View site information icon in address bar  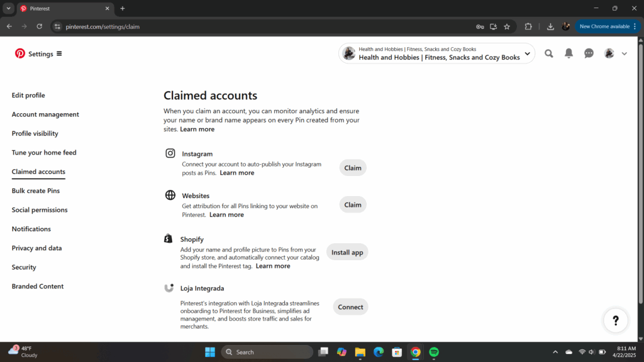pos(57,26)
